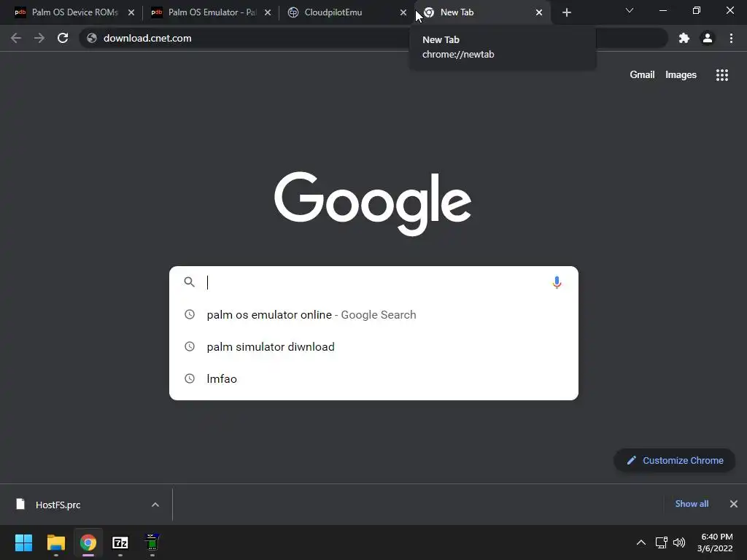Viewport: 747px width, 560px height.
Task: Click the Chrome taskbar icon
Action: coord(88,542)
